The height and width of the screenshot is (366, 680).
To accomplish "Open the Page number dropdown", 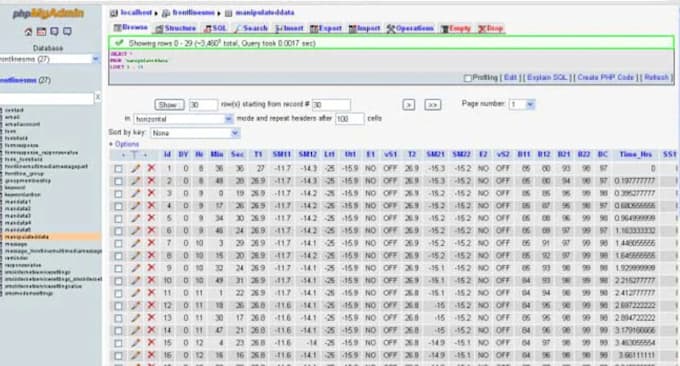I will coord(522,105).
